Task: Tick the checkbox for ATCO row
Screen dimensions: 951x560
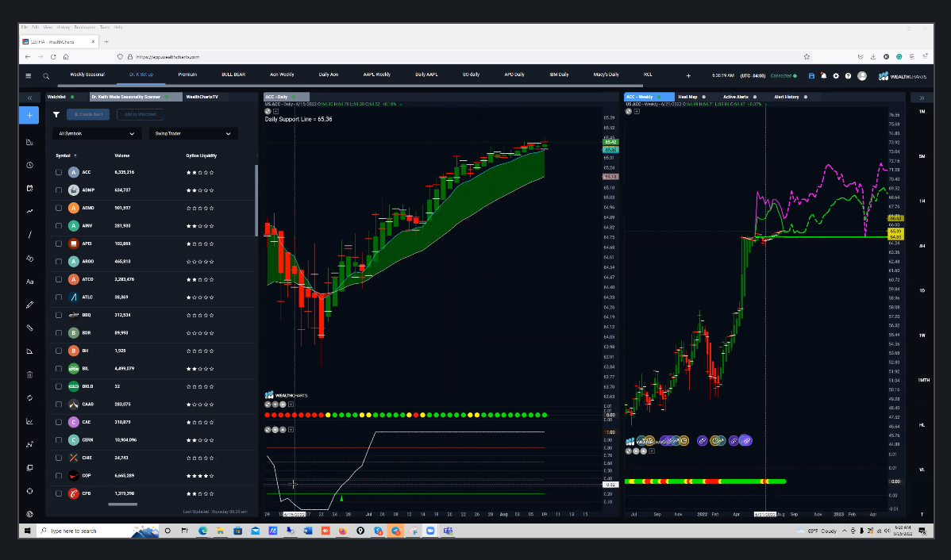Action: [x=59, y=279]
